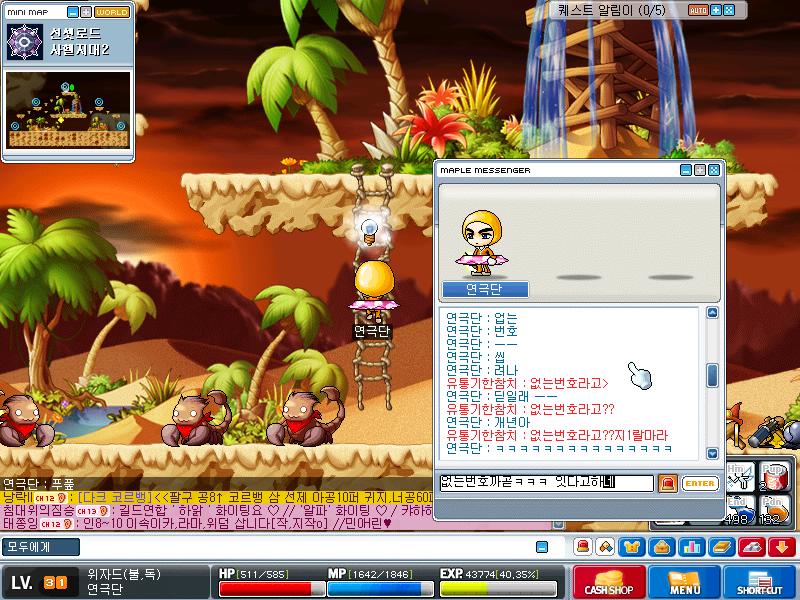
Task: Click the '절대위의짐승' chat message line
Action: pos(217,510)
